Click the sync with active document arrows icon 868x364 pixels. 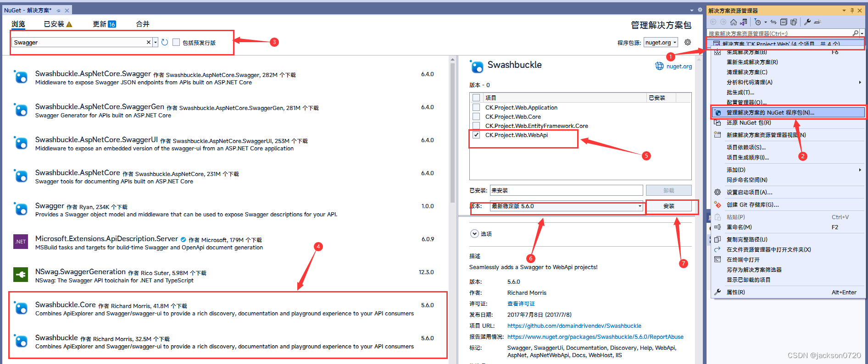773,22
